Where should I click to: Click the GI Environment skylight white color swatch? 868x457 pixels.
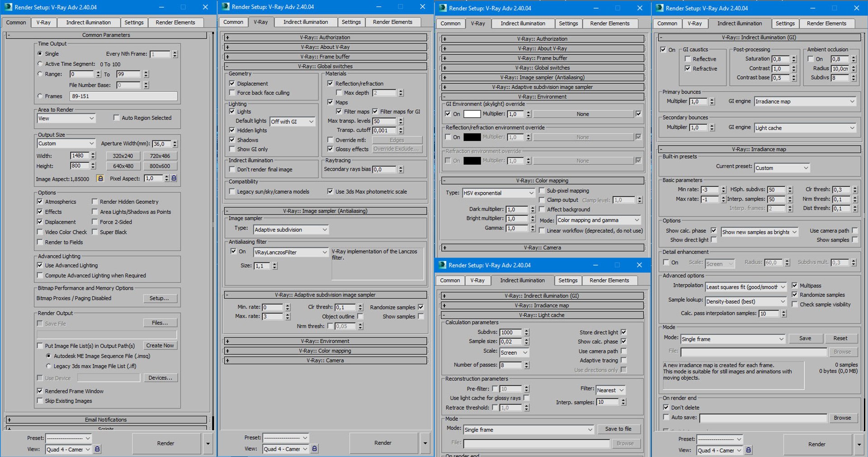click(472, 114)
